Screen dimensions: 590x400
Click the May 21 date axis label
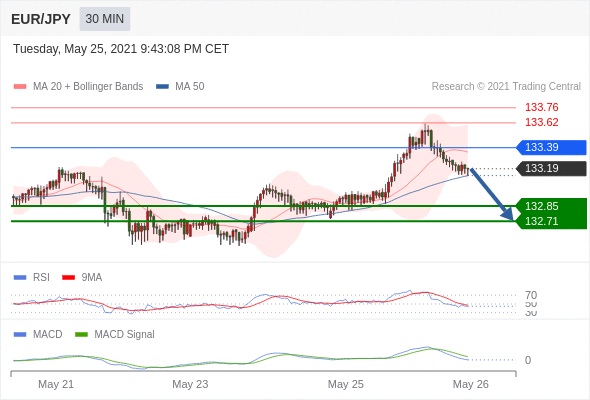(56, 384)
